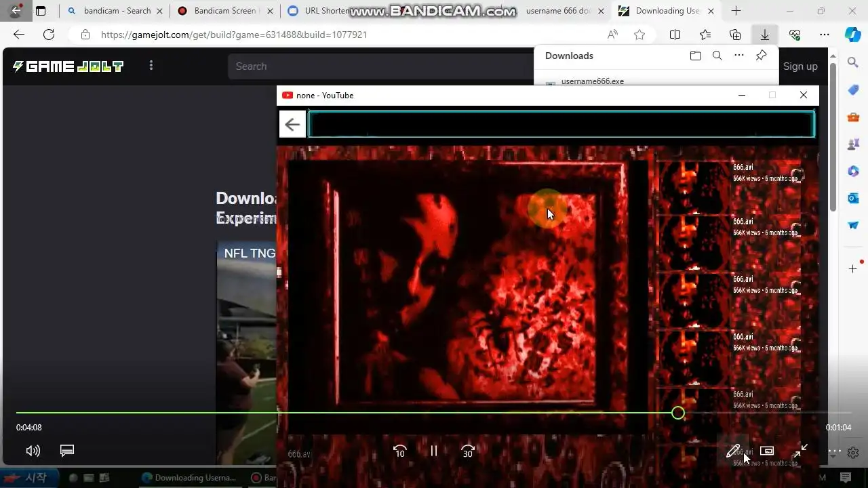The height and width of the screenshot is (488, 868).
Task: Open player more options ellipsis
Action: point(835,451)
